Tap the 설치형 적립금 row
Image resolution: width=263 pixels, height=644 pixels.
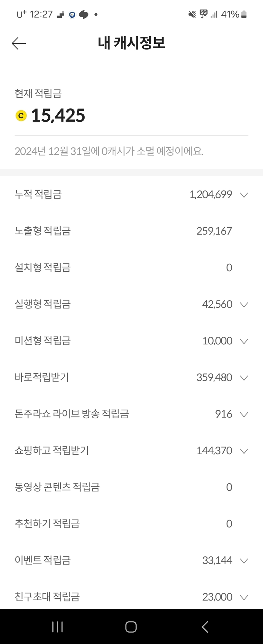click(131, 268)
